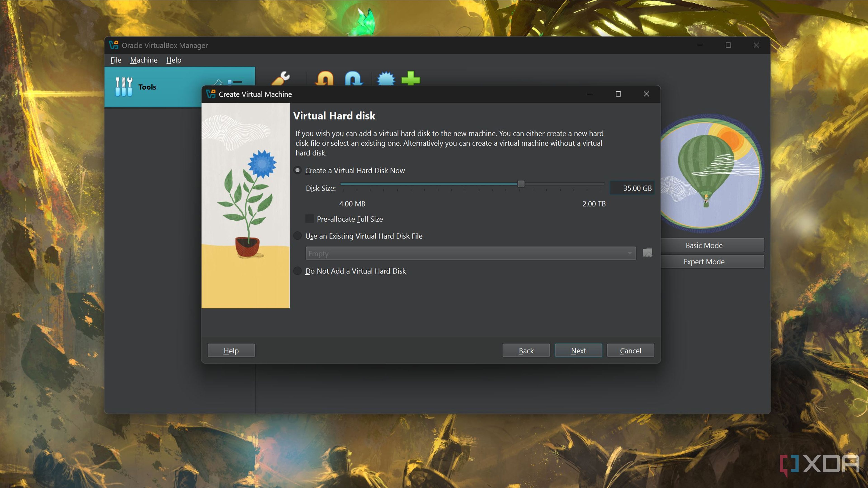Enable Pre-allocate Full Size checkbox
This screenshot has width=868, height=488.
click(309, 219)
